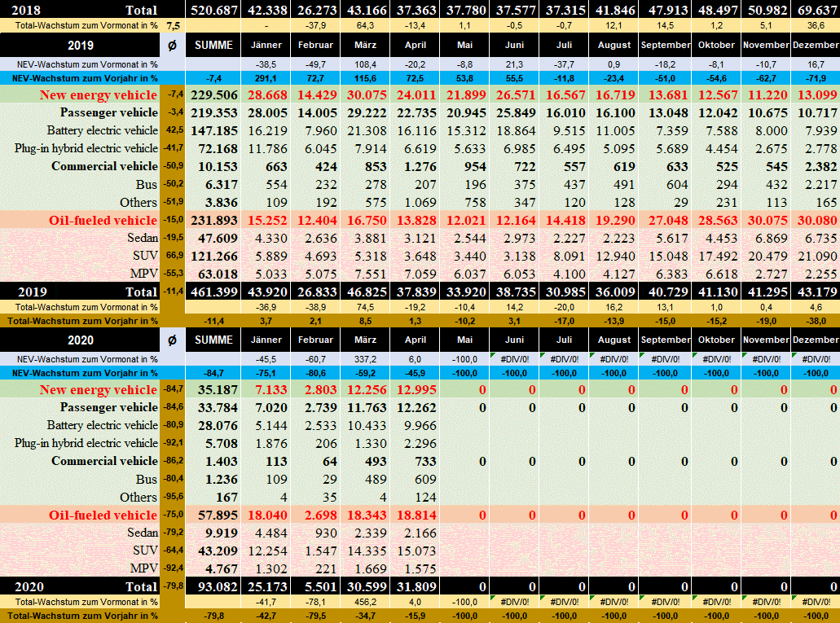
Task: Select the 2018 Total value 520.687
Action: click(x=213, y=10)
